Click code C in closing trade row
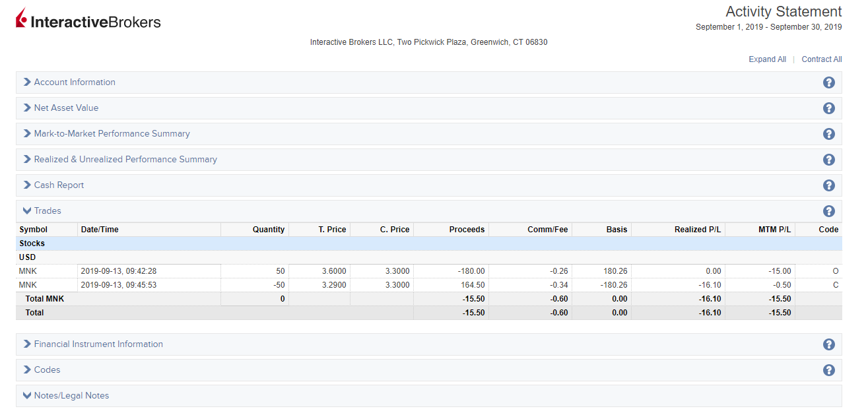Screen dimensions: 868x417 point(836,285)
